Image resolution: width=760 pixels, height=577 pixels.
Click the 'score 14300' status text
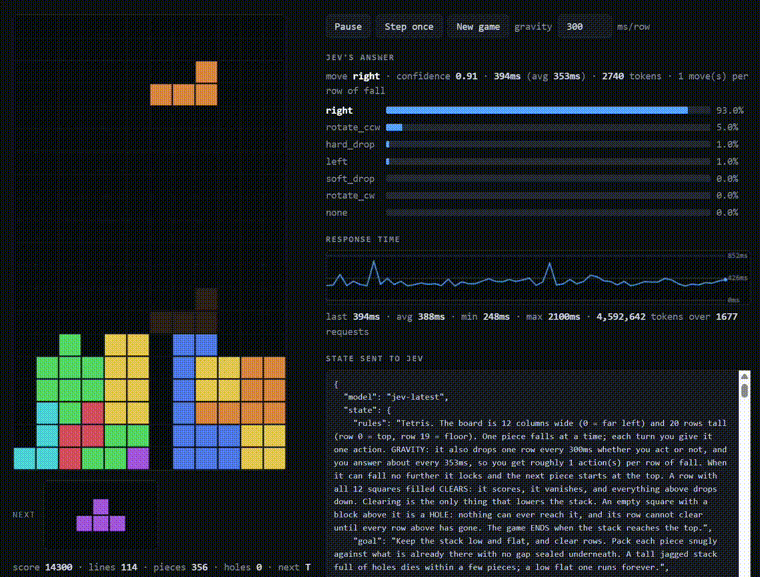pyautogui.click(x=43, y=567)
